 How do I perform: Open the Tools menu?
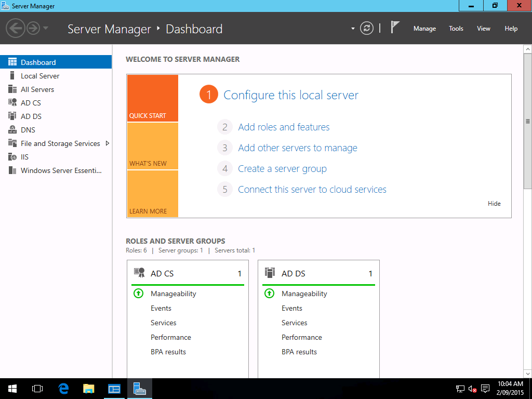456,29
